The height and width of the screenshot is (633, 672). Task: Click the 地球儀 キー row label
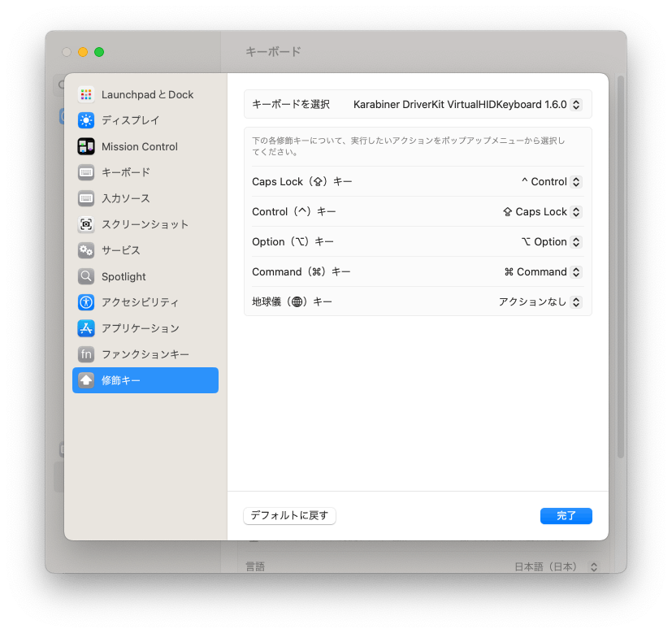coord(293,301)
